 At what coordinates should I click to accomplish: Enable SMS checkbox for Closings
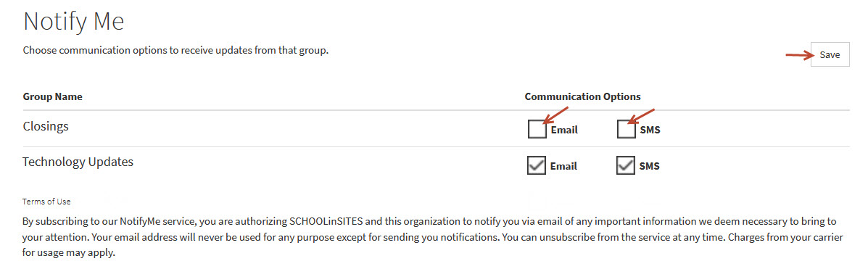tap(626, 129)
